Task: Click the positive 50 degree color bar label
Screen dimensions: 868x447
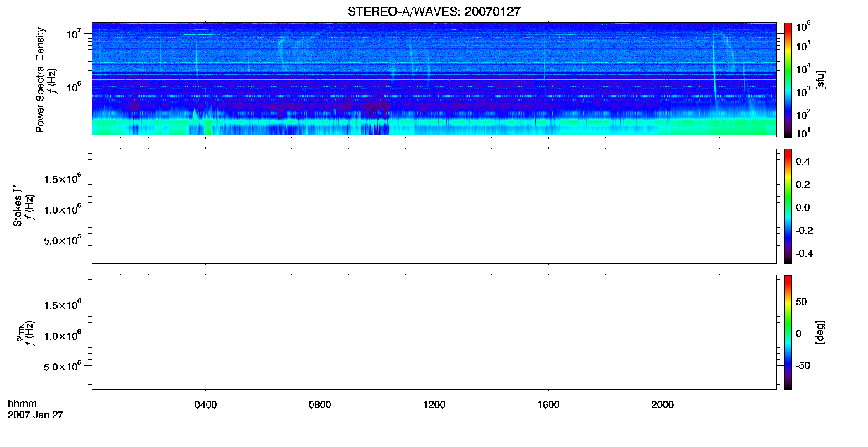Action: 801,302
